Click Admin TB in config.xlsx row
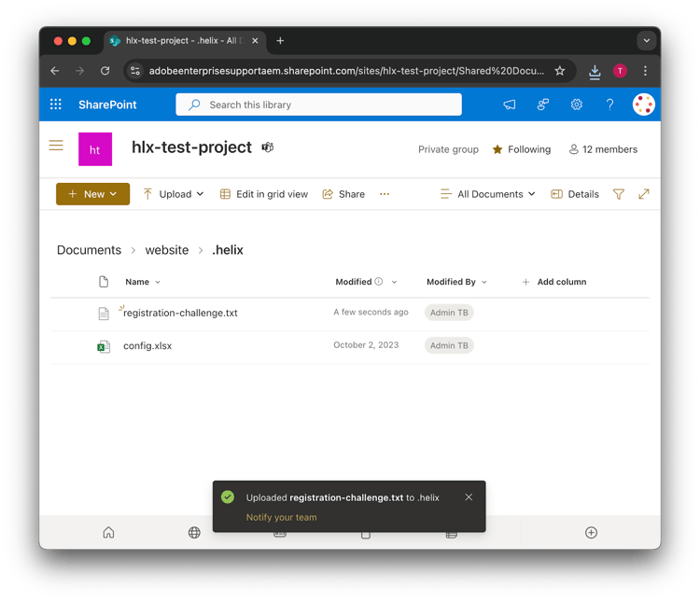700x601 pixels. [449, 345]
